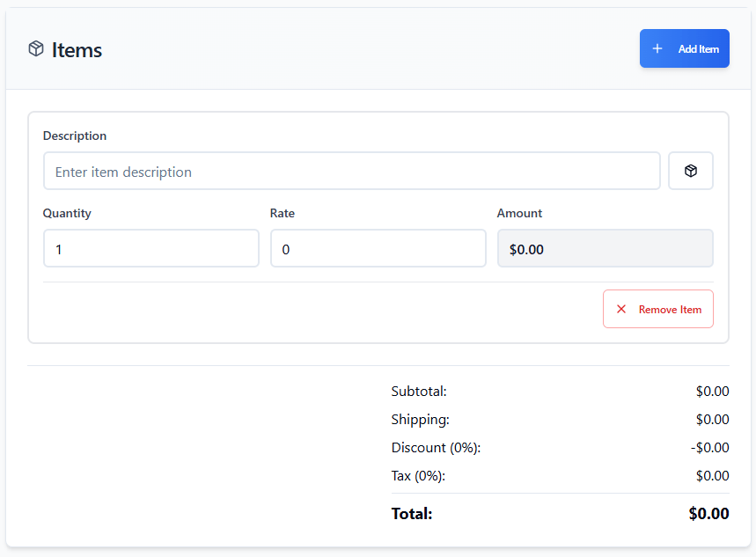This screenshot has width=756, height=557.
Task: Click the plus icon on the Add Item button
Action: pyautogui.click(x=657, y=48)
